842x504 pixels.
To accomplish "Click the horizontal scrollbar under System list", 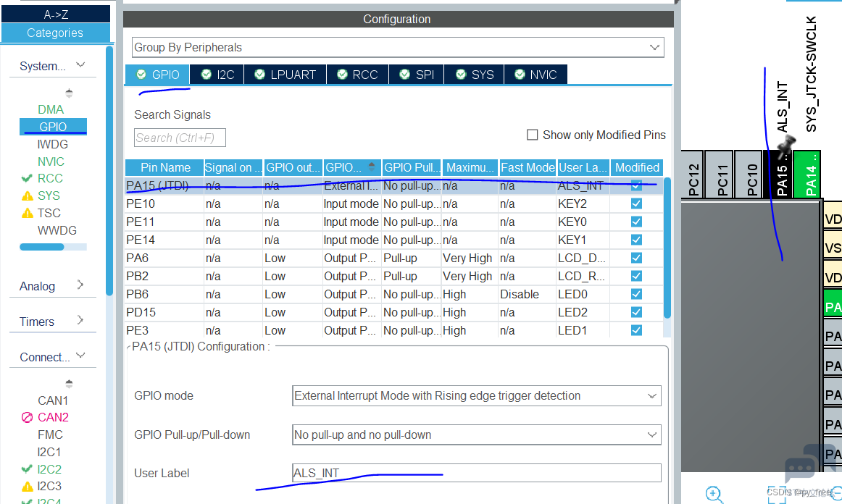I will (x=53, y=247).
